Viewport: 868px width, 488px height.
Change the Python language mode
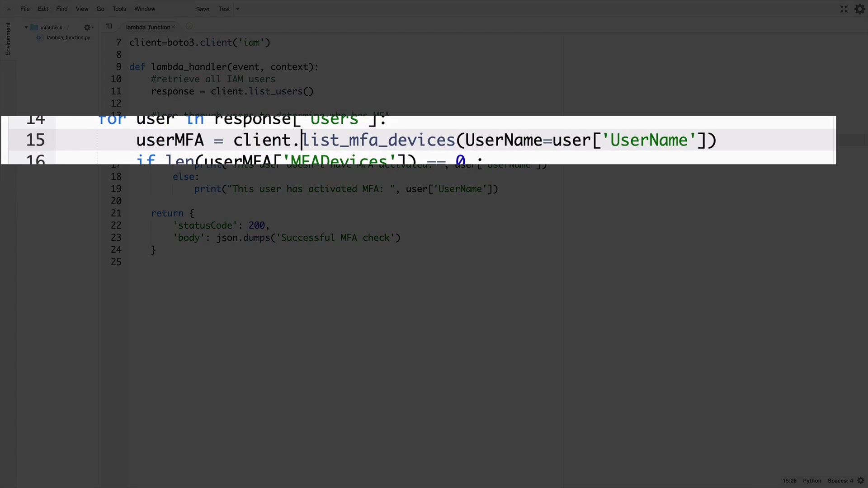[x=811, y=481]
